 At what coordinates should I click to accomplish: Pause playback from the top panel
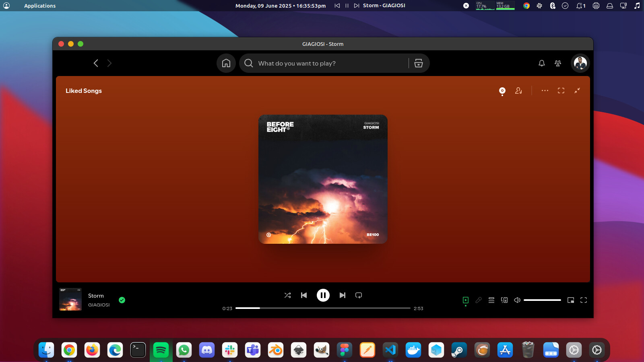347,6
